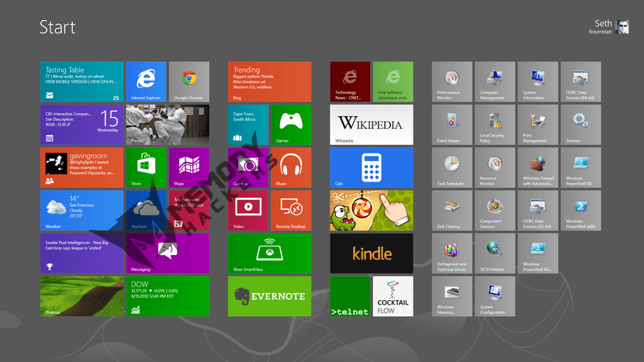Open the Photos tile
The image size is (644, 362).
point(168,125)
